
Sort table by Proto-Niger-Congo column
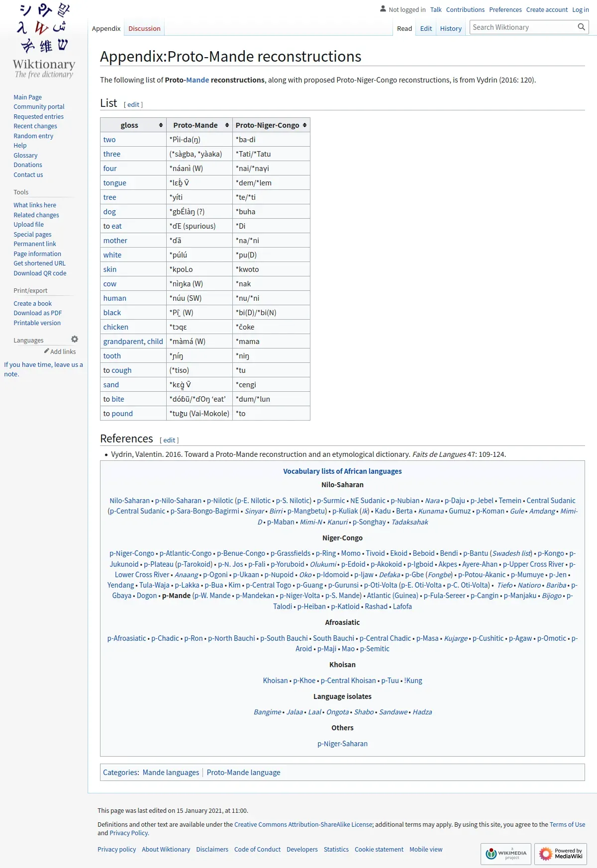tap(271, 125)
